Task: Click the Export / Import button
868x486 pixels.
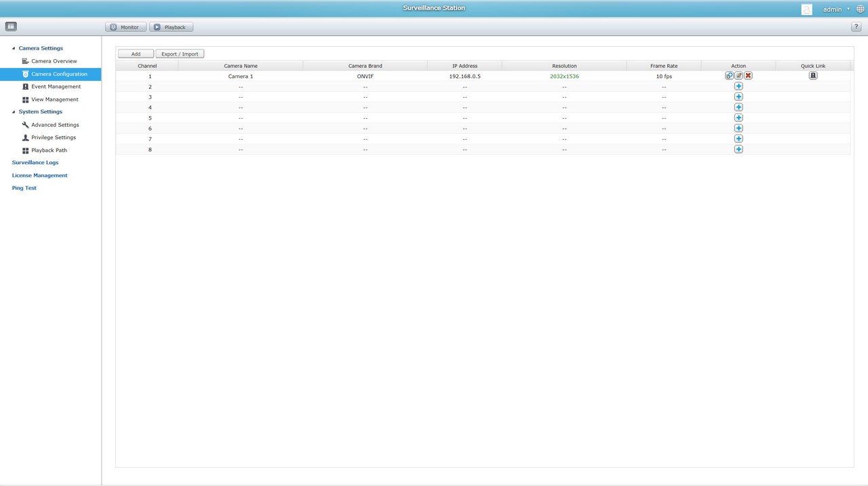Action: click(x=180, y=54)
